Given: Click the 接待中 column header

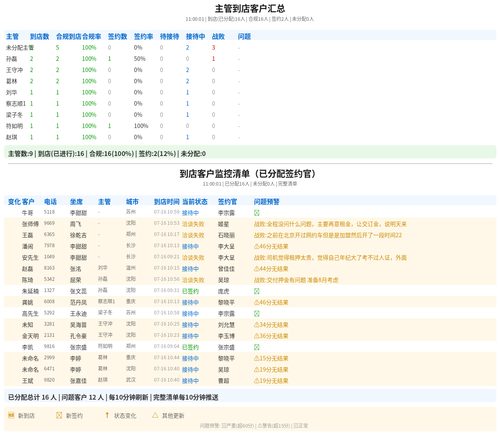Looking at the screenshot, I should pyautogui.click(x=195, y=36).
